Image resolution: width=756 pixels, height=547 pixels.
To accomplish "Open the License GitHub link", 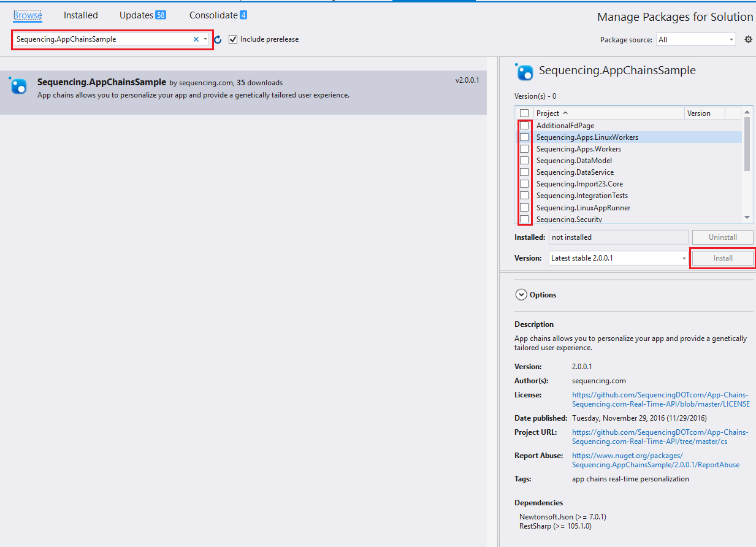I will pyautogui.click(x=661, y=400).
